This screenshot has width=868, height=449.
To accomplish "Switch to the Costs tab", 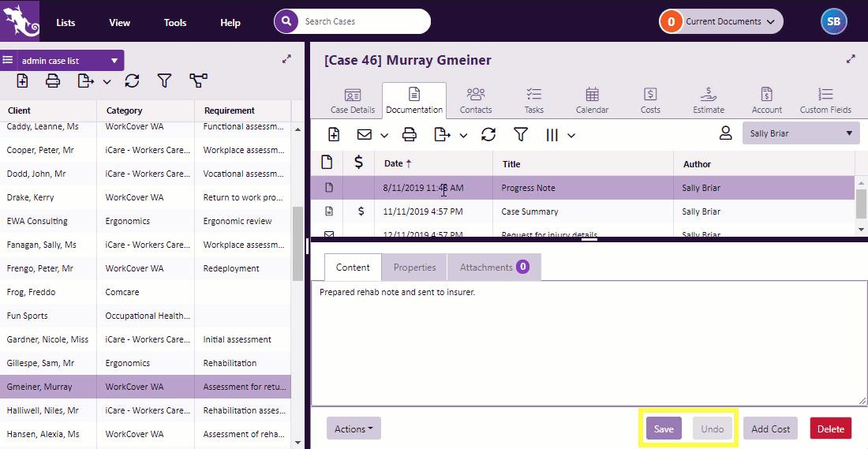I will coord(650,100).
